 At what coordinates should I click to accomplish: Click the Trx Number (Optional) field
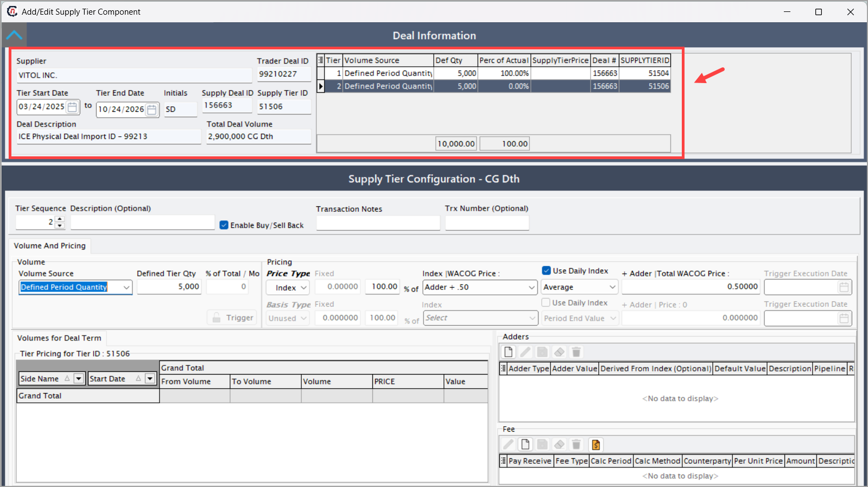pos(487,223)
